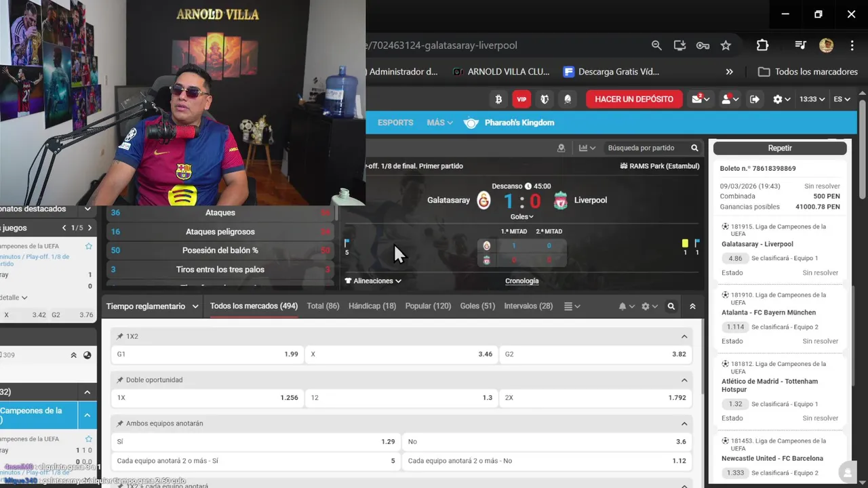Select Todos los mercados (494) tab
868x488 pixels.
point(254,306)
